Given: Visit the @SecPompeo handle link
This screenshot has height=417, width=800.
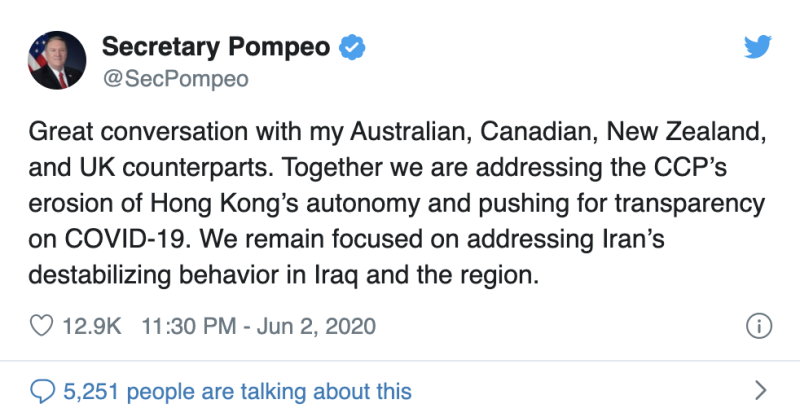Looking at the screenshot, I should (176, 79).
